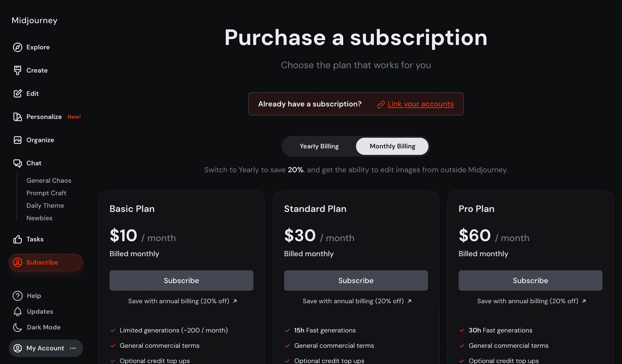Open the Explore compass icon

pyautogui.click(x=18, y=47)
